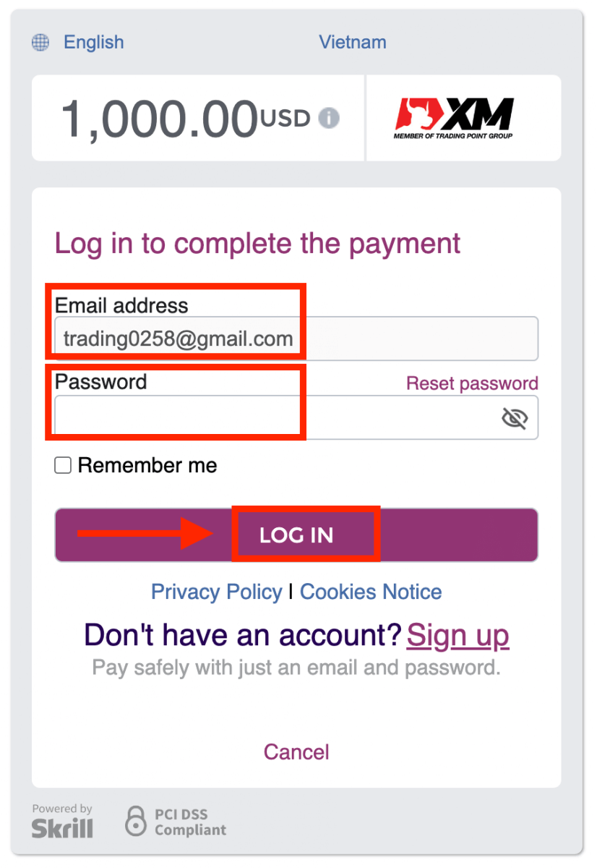
Task: Open the English language selector
Action: click(x=93, y=42)
